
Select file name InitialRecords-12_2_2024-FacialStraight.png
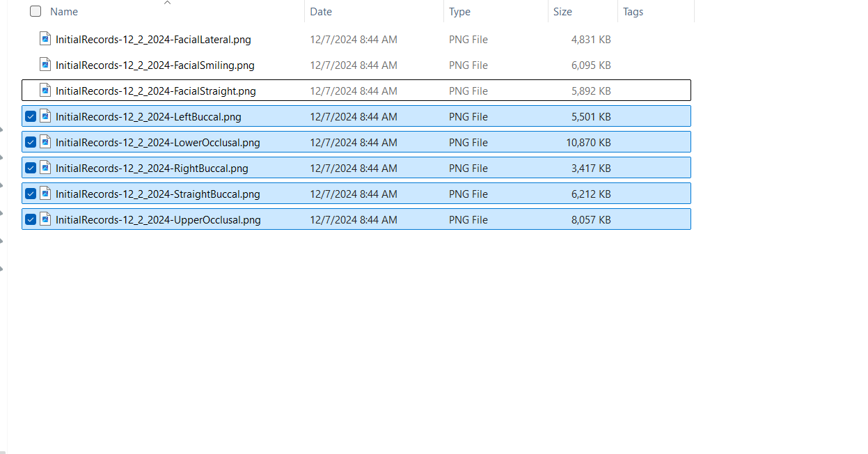[x=156, y=91]
